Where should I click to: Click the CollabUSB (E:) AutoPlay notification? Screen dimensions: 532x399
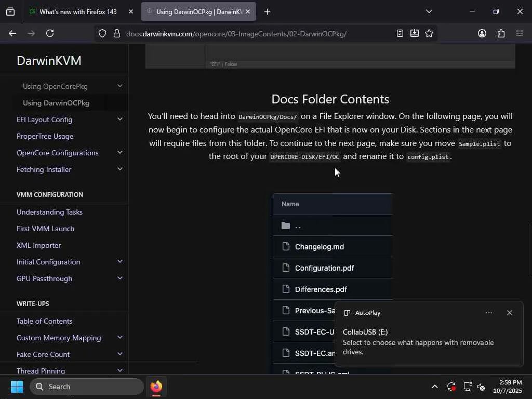point(429,334)
